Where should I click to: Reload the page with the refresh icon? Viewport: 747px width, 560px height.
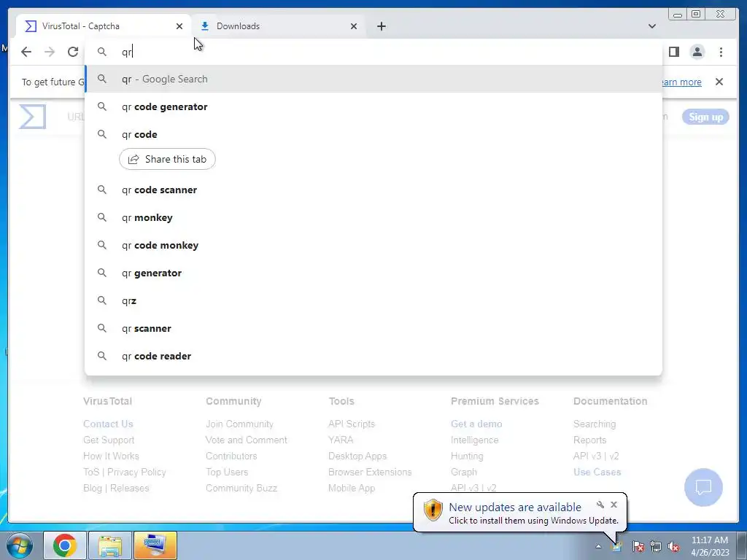click(73, 52)
